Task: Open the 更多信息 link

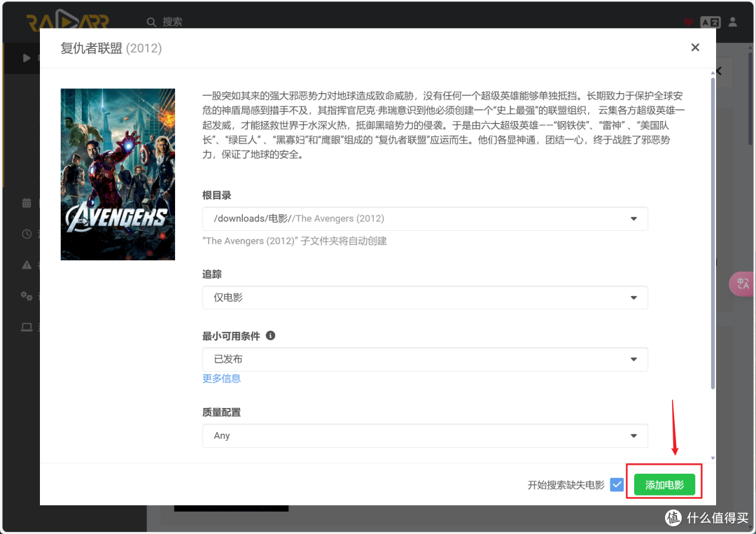Action: 221,379
